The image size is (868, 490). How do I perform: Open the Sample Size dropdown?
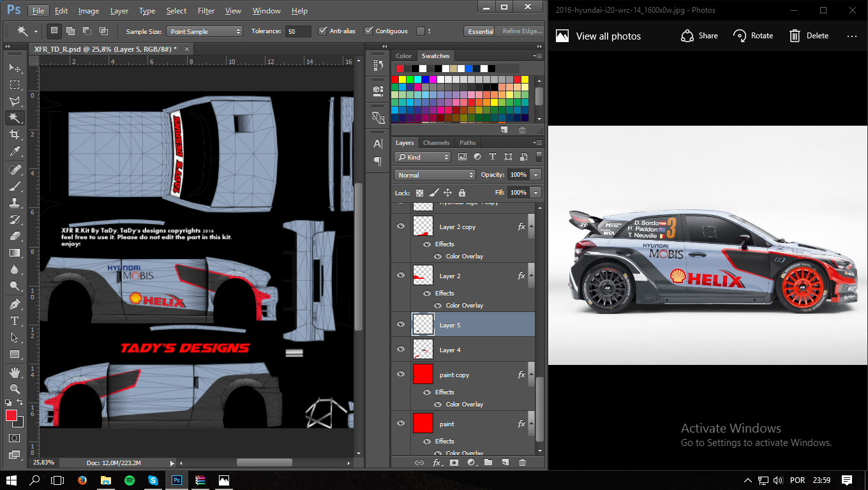click(204, 31)
